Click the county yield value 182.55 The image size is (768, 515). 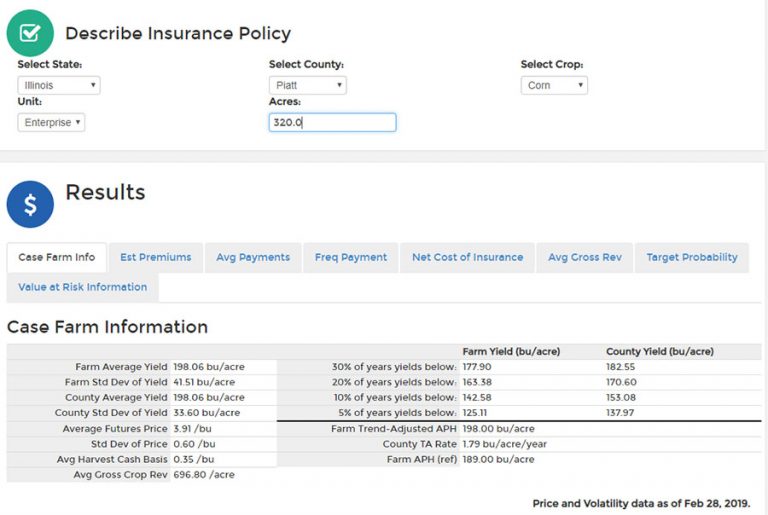[621, 367]
